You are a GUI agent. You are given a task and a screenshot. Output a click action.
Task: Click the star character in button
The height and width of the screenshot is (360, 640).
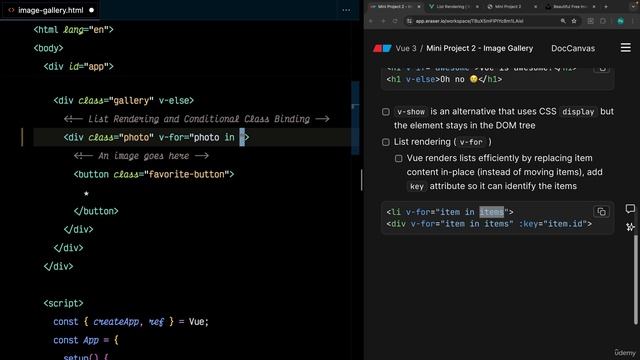click(x=86, y=193)
